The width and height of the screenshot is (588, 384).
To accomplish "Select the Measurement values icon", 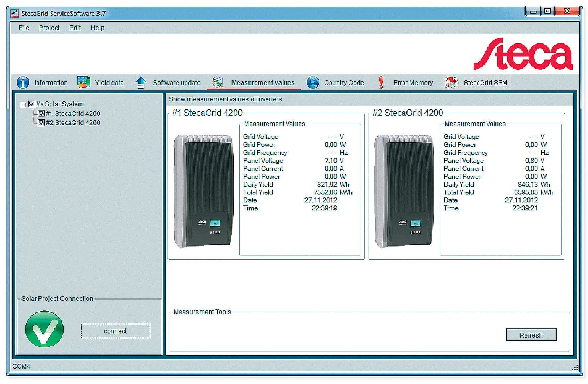I will (x=218, y=82).
